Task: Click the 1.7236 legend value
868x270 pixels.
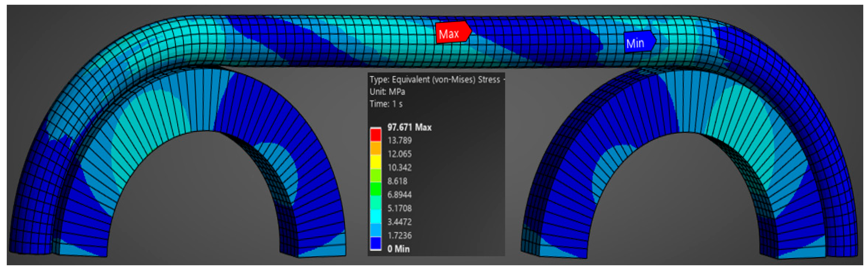Action: pos(399,235)
